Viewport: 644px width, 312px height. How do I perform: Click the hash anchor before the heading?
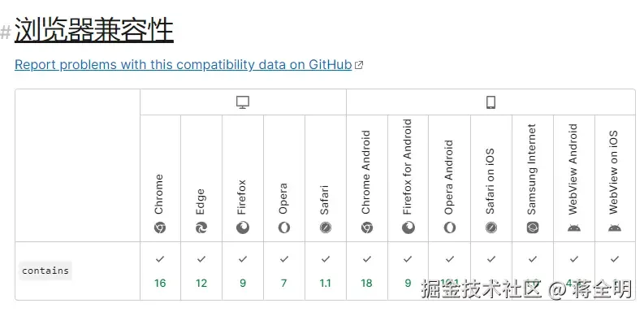click(6, 32)
